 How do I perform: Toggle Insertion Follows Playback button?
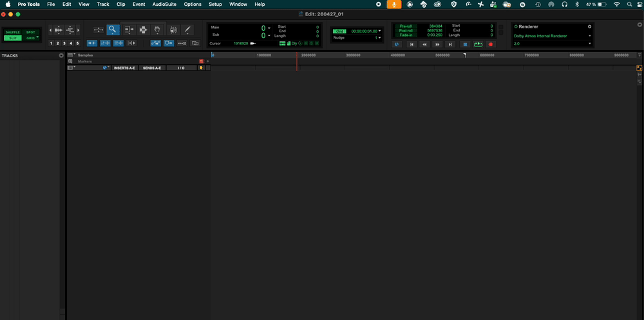(x=131, y=42)
